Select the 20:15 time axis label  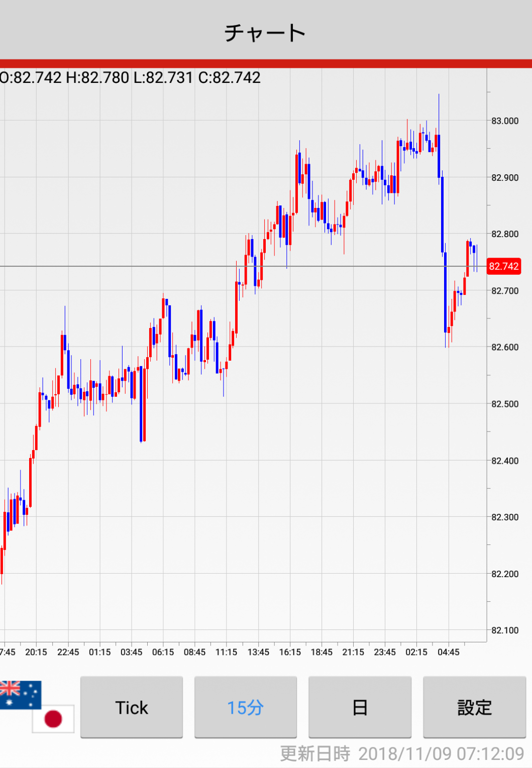click(36, 652)
